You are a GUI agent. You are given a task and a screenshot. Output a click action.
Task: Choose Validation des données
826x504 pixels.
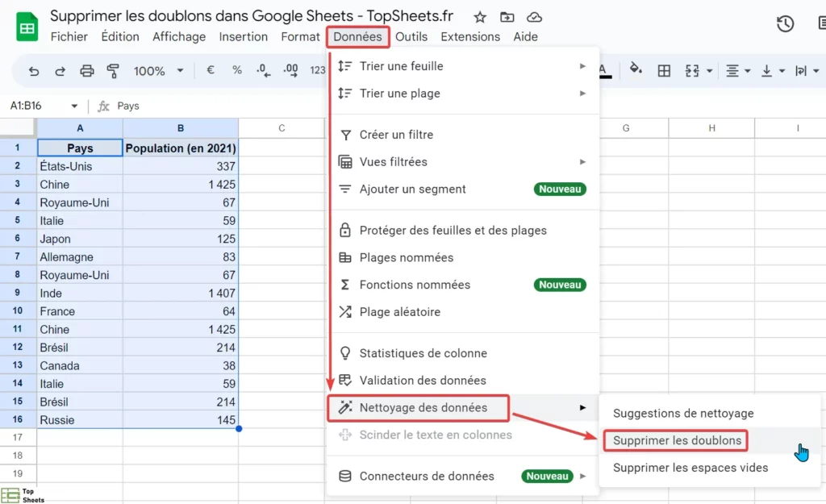pyautogui.click(x=462, y=381)
